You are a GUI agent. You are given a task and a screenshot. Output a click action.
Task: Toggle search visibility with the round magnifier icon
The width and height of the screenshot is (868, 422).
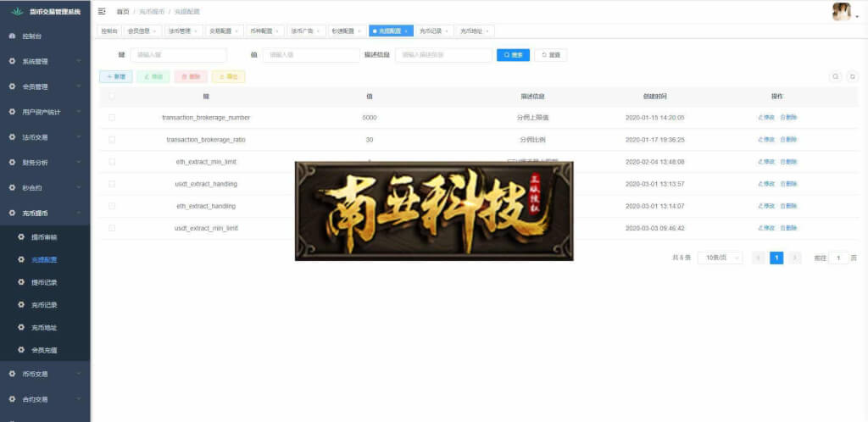point(835,77)
